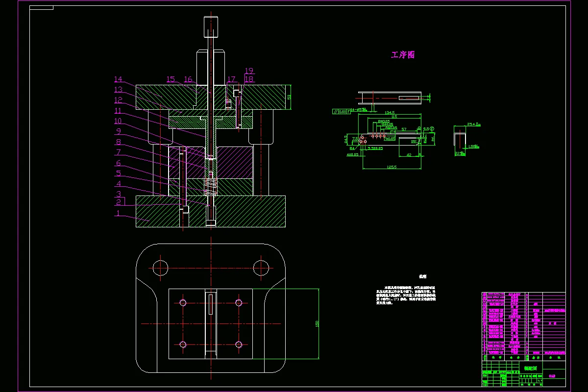The image size is (588, 392).
Task: Click part callout number 15
Action: pyautogui.click(x=171, y=79)
